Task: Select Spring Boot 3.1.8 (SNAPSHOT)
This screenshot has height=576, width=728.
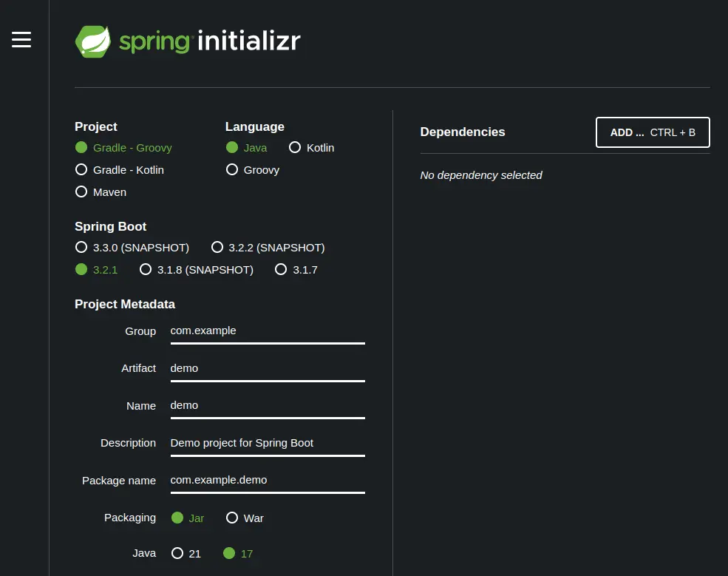Action: [197, 270]
